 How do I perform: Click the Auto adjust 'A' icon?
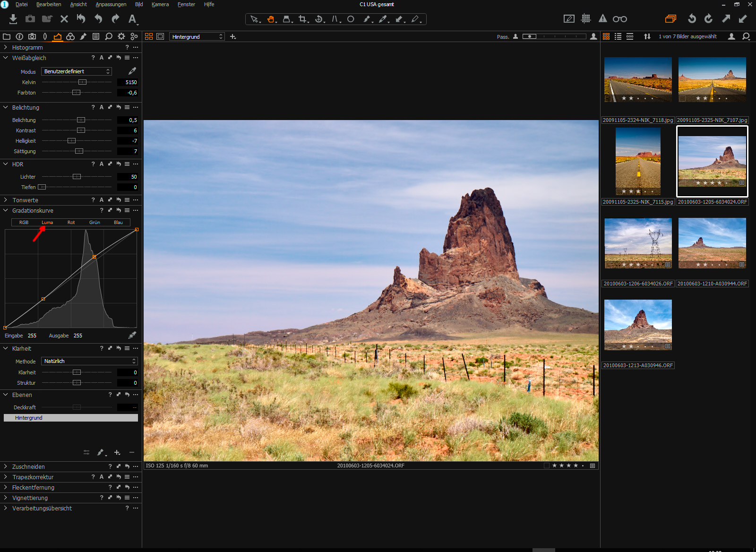[x=133, y=19]
